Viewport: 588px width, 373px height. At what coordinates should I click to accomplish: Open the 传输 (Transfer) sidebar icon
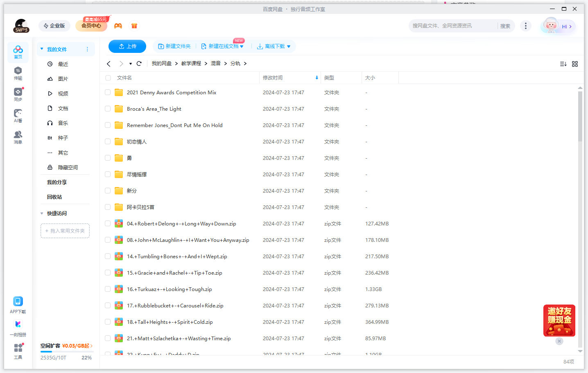coord(18,73)
